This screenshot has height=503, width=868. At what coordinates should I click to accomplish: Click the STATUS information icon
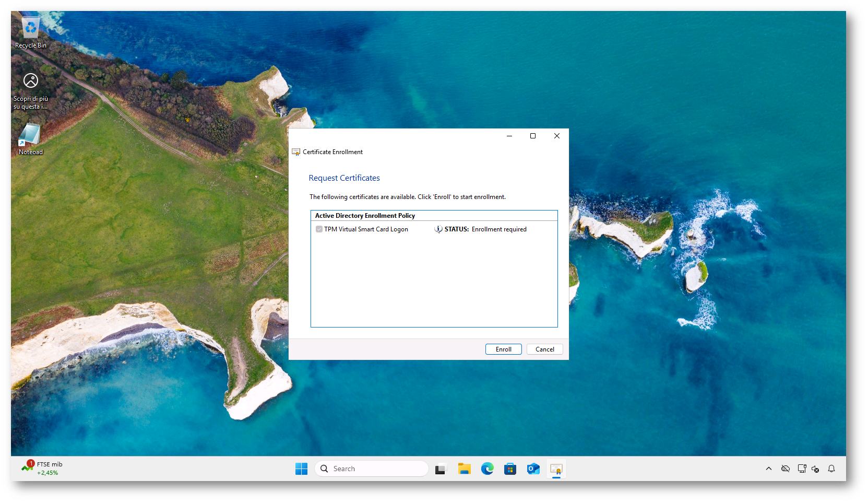(438, 229)
